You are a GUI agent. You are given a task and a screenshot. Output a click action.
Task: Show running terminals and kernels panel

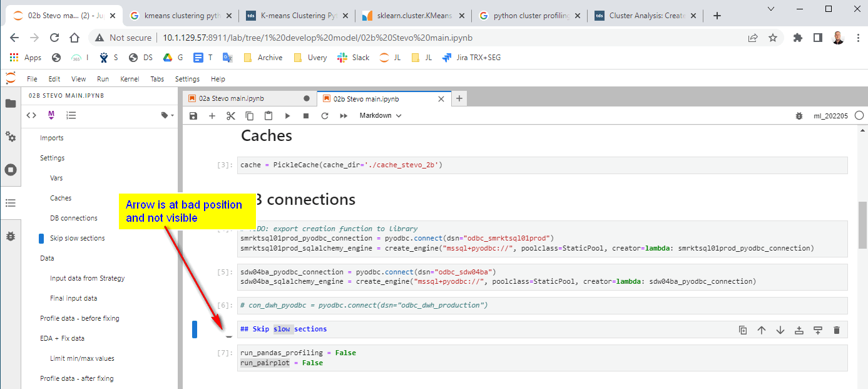pos(11,169)
